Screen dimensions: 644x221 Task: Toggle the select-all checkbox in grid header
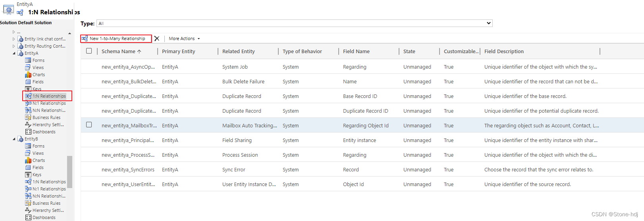pos(89,51)
